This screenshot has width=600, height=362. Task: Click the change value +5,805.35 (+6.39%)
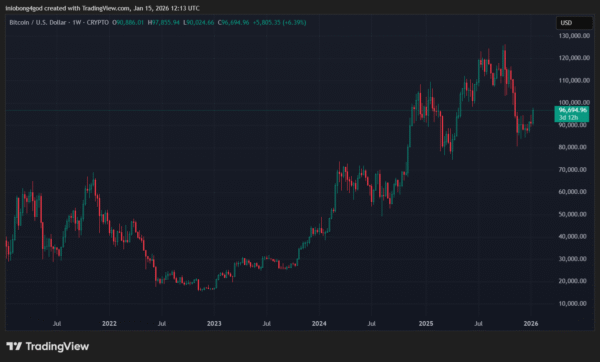[280, 23]
